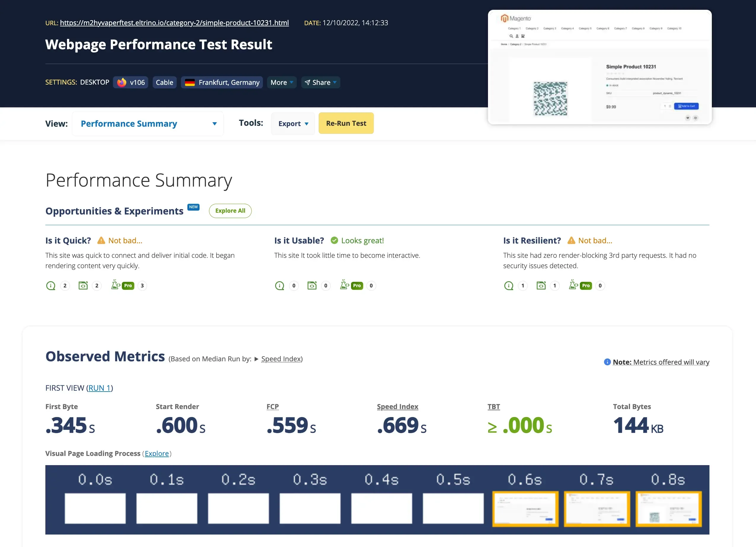
Task: Click opportunities info icon under Is it Quick
Action: click(x=51, y=285)
